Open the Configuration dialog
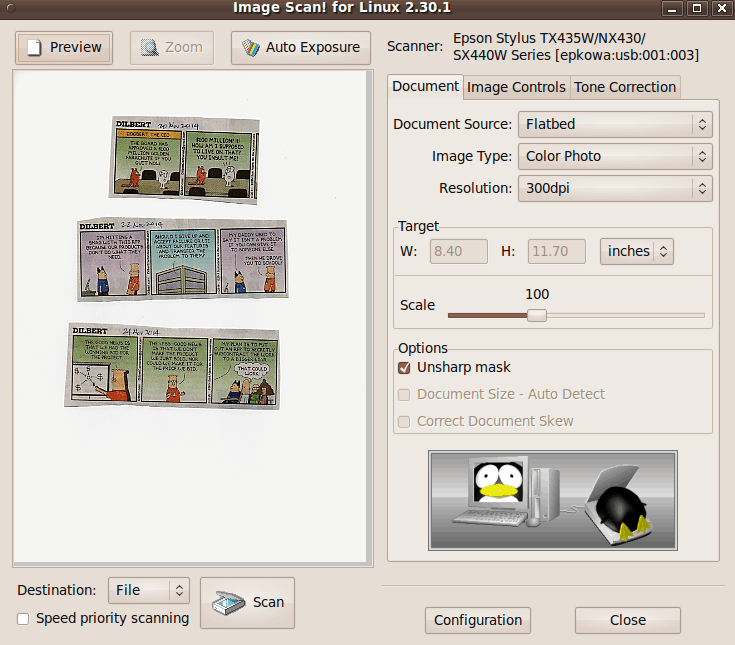This screenshot has height=645, width=735. click(478, 620)
